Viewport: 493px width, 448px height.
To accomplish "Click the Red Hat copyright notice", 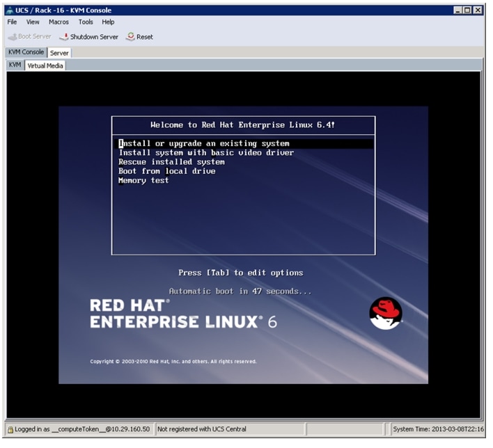I will [x=173, y=362].
